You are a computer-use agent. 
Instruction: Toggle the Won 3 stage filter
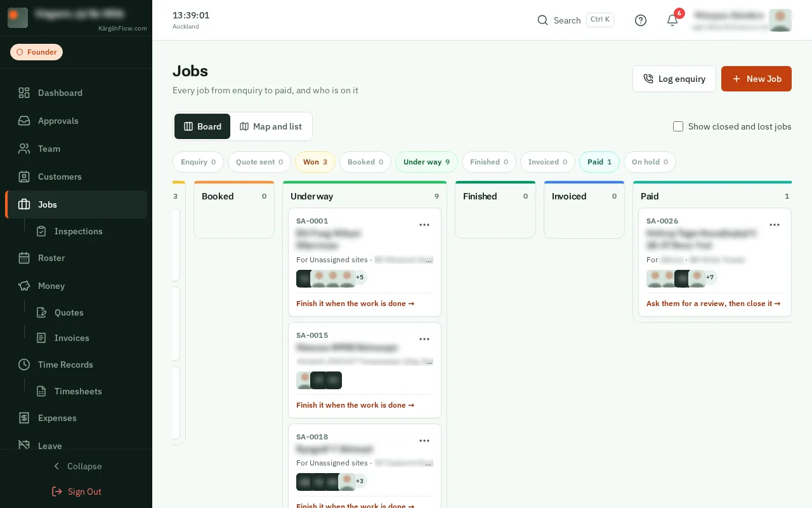click(315, 162)
